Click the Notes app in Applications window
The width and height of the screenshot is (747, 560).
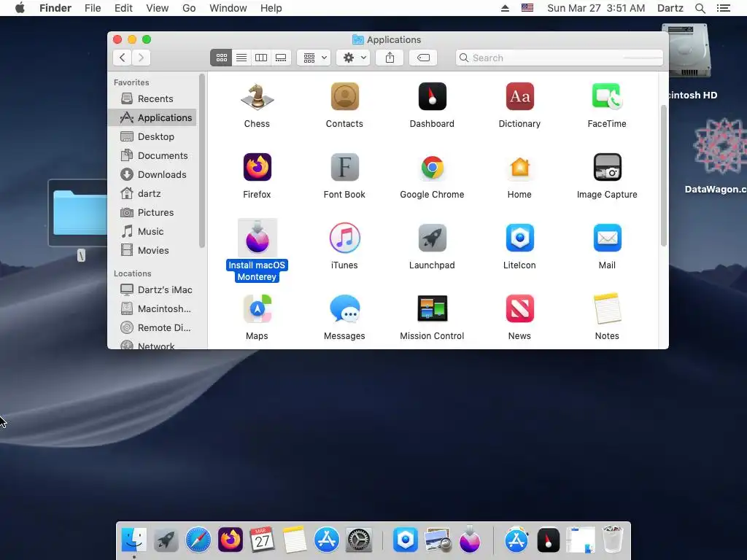(x=607, y=308)
